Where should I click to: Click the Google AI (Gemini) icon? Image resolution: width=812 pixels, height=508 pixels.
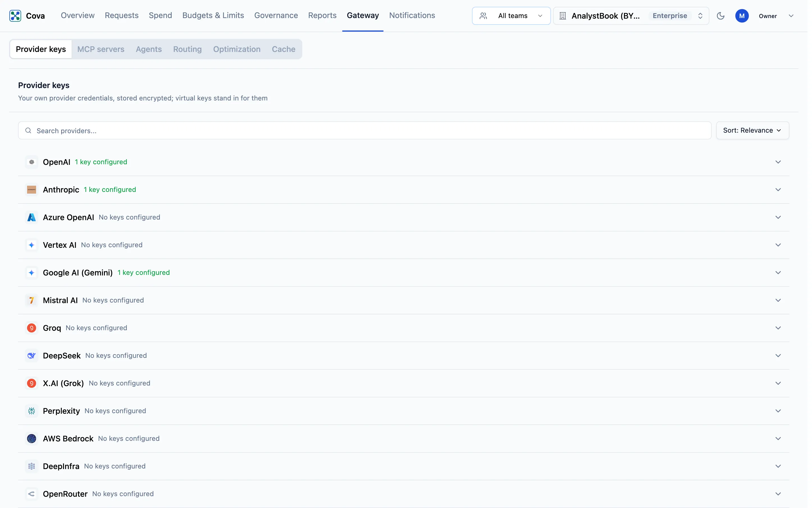click(32, 273)
